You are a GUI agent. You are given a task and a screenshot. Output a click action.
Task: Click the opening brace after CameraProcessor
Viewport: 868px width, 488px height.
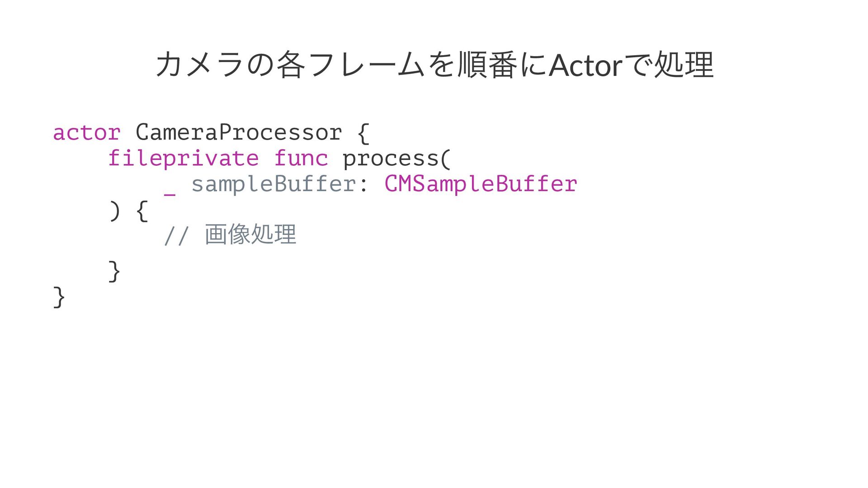click(363, 133)
